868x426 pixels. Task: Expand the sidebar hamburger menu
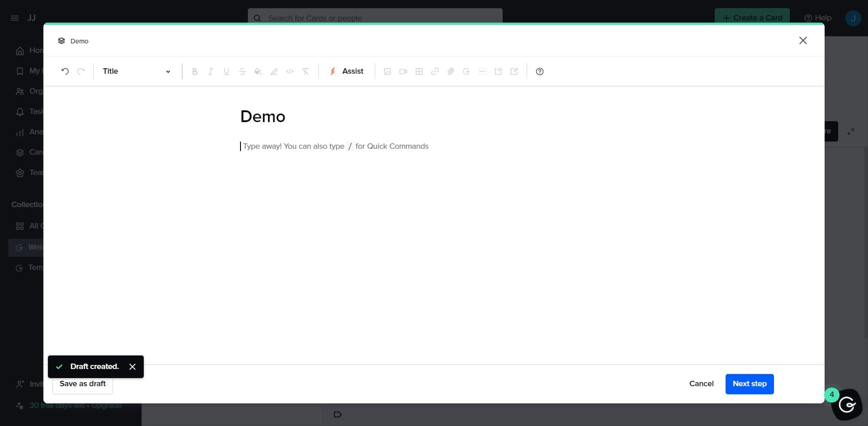pos(15,18)
